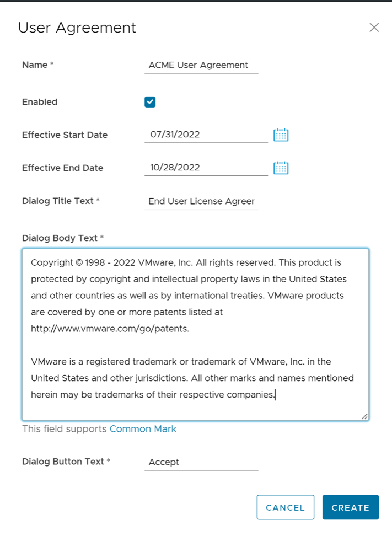Close the User Agreement dialog
Screen dimensions: 392x536
pyautogui.click(x=374, y=28)
